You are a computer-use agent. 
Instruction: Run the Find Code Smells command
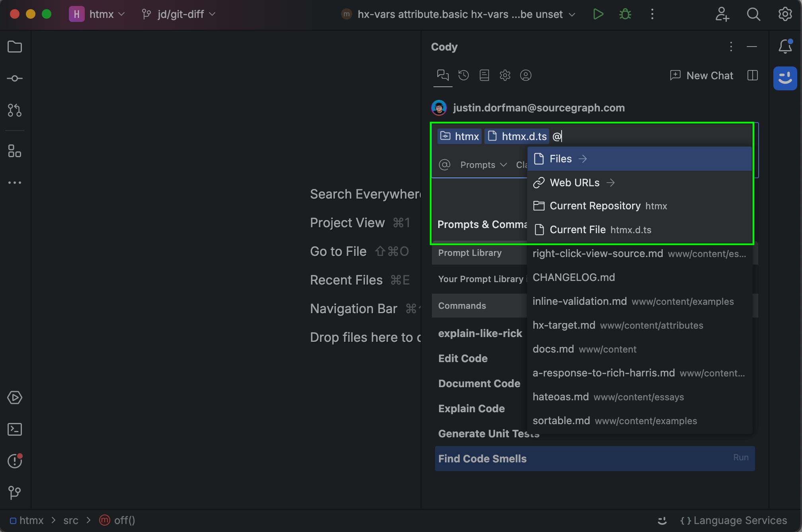click(482, 458)
